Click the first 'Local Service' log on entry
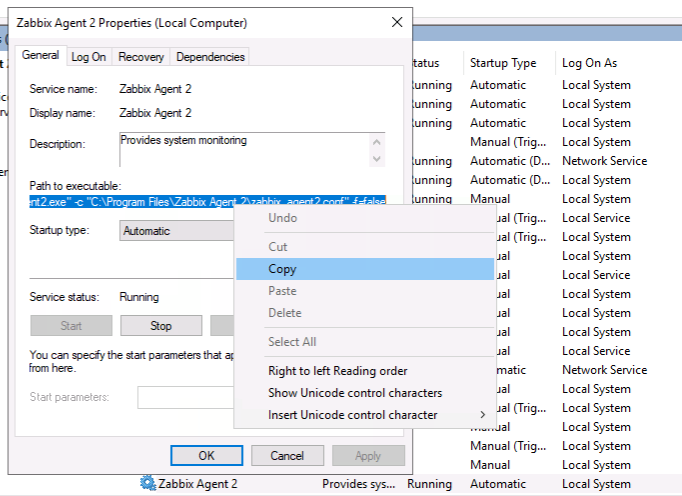The width and height of the screenshot is (682, 496). tap(596, 218)
